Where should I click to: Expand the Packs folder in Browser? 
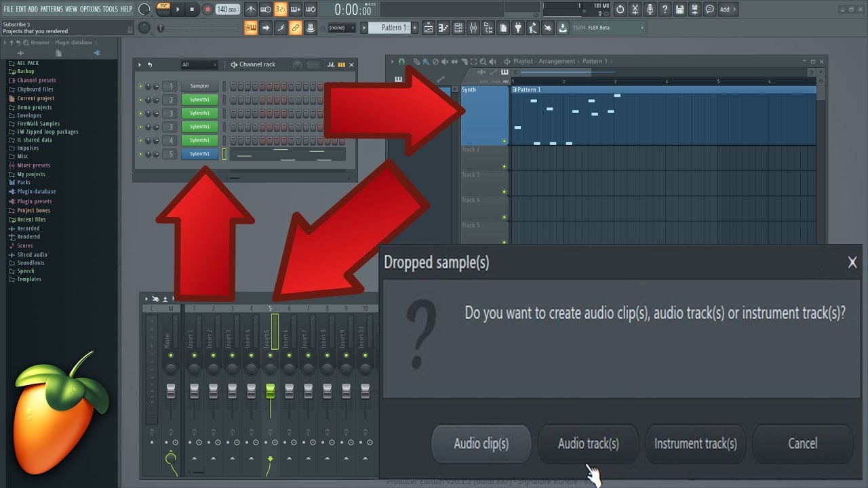[24, 182]
